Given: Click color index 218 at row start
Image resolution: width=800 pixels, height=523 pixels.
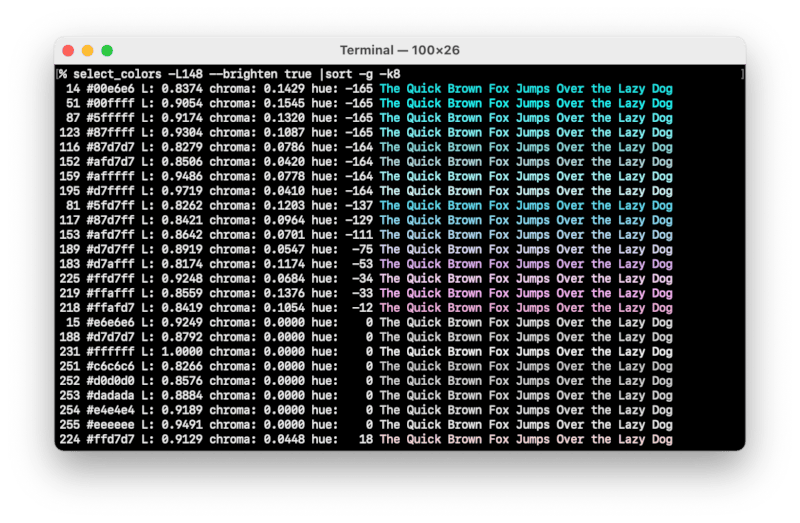Looking at the screenshot, I should 70,308.
